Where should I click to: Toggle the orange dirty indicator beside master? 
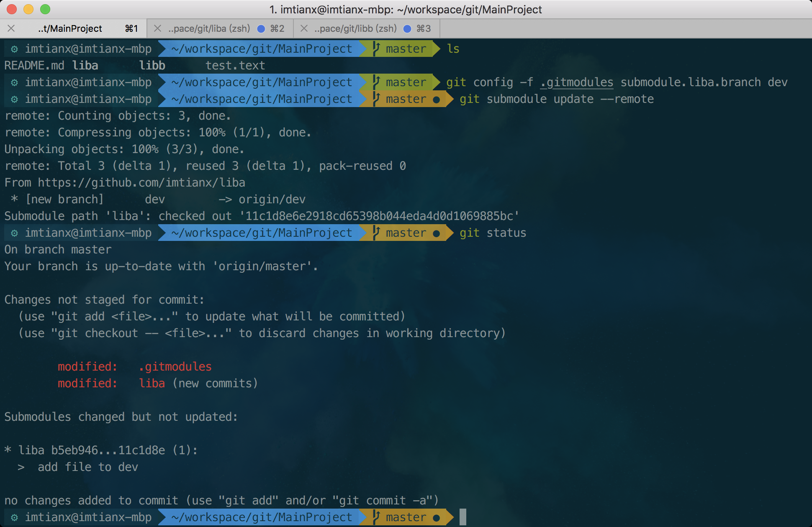[x=435, y=99]
